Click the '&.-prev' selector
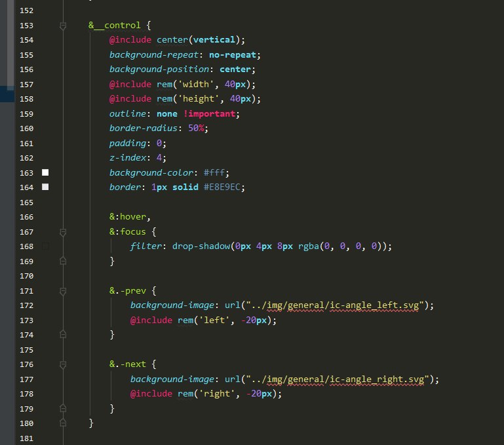The image size is (504, 445). 127,291
